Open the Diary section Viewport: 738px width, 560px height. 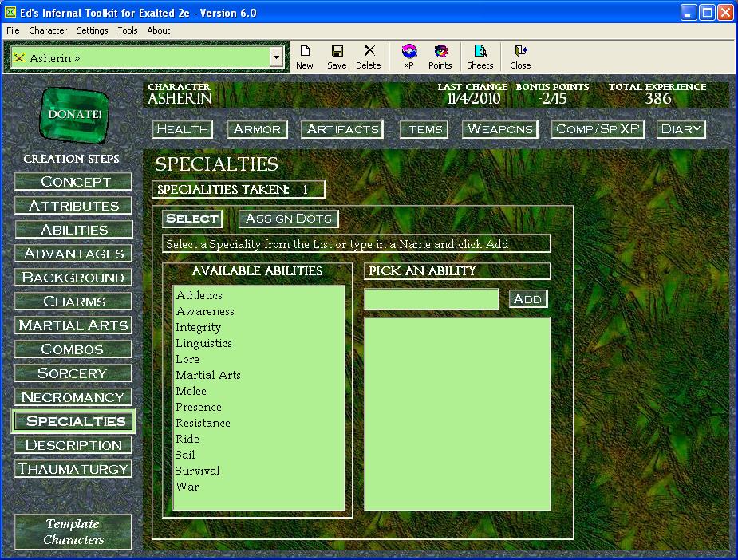(x=681, y=129)
